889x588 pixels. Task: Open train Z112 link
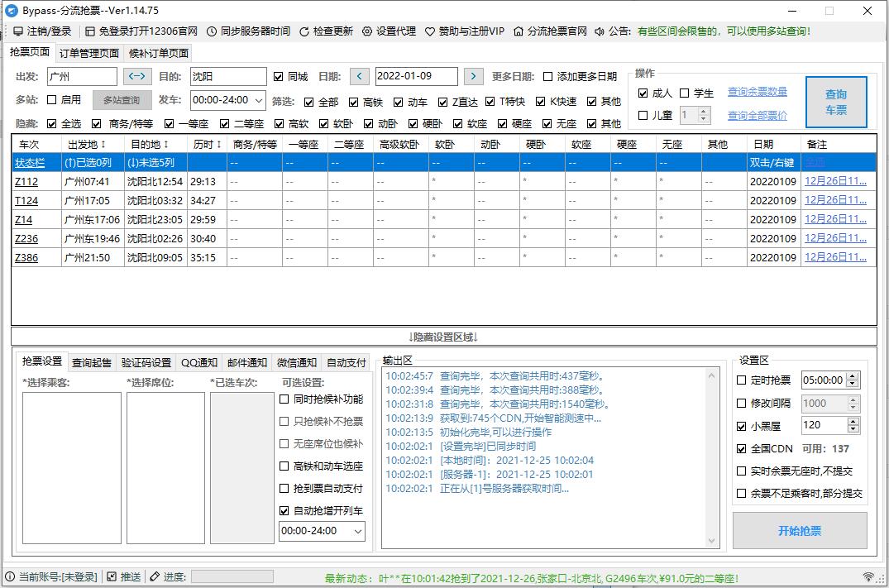click(x=26, y=181)
